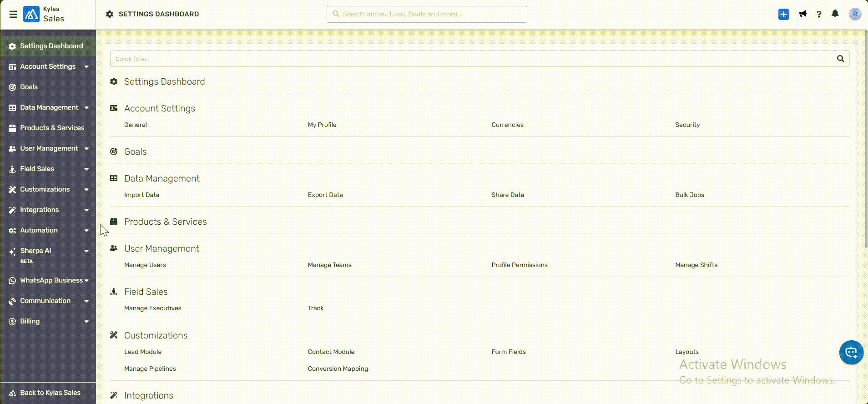Viewport: 868px width, 404px height.
Task: Click the page vertical scrollbar
Action: click(866, 139)
